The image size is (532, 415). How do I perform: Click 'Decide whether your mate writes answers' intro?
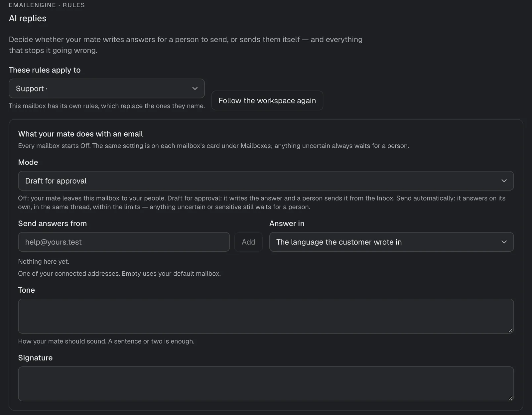tap(186, 45)
